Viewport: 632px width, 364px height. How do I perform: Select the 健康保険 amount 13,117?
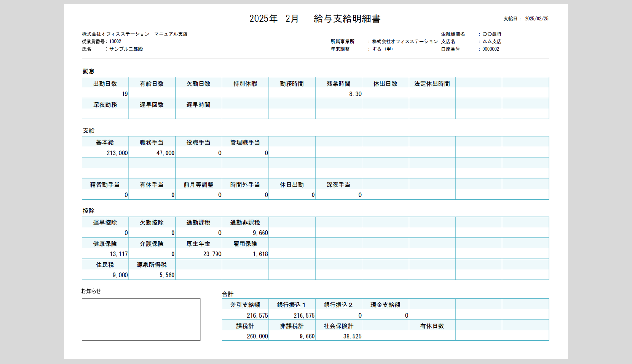click(118, 254)
